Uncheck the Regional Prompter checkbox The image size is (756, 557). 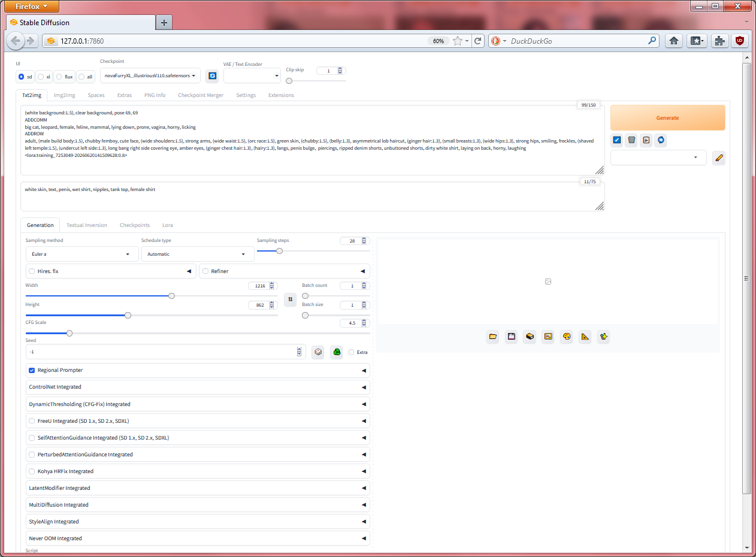tap(32, 370)
